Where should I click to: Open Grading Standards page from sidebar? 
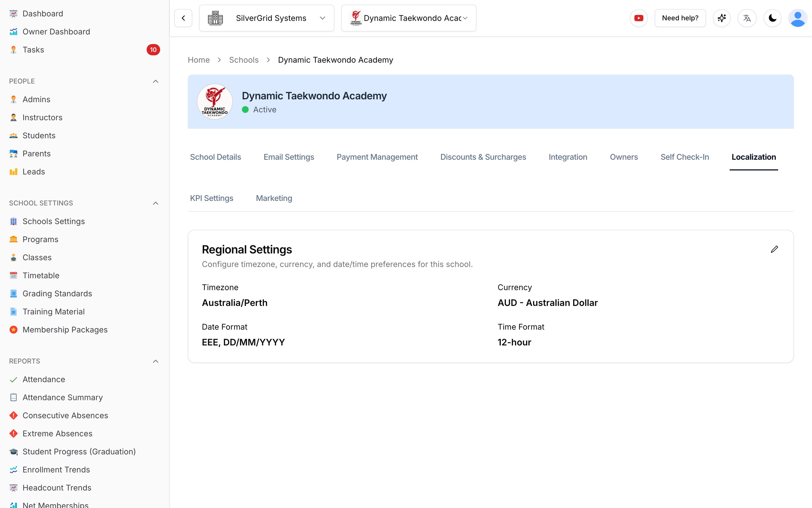(58, 294)
